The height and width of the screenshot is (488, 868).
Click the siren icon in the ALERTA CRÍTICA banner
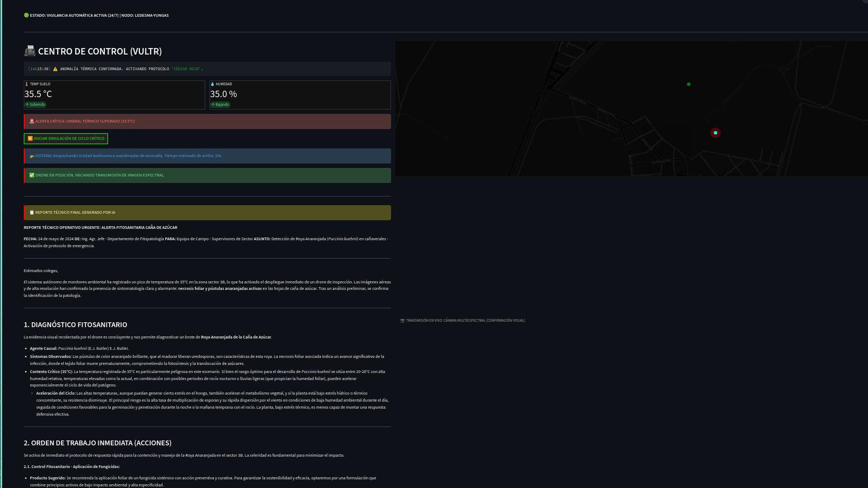tap(32, 121)
